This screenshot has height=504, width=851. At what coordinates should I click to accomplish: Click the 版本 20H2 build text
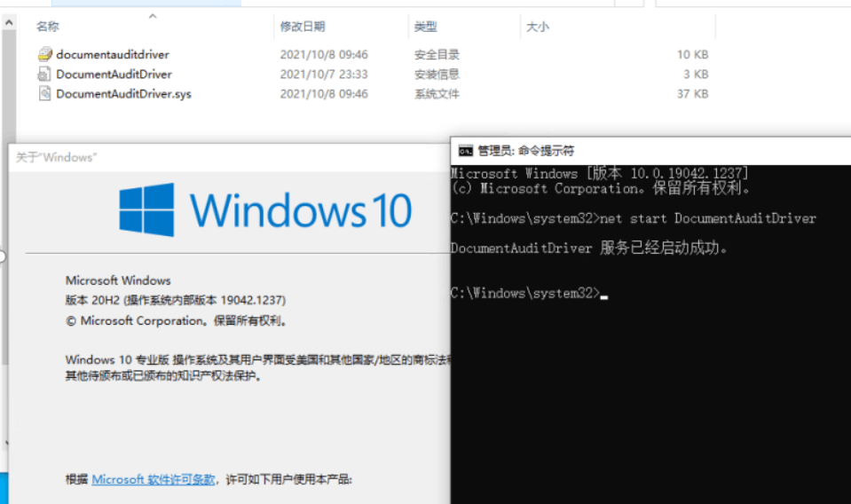176,300
